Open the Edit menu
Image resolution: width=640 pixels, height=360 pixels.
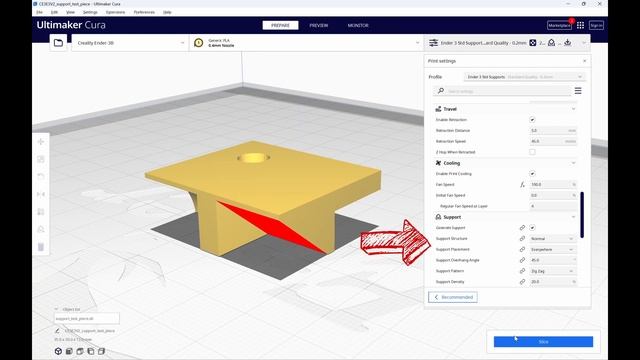click(x=54, y=12)
